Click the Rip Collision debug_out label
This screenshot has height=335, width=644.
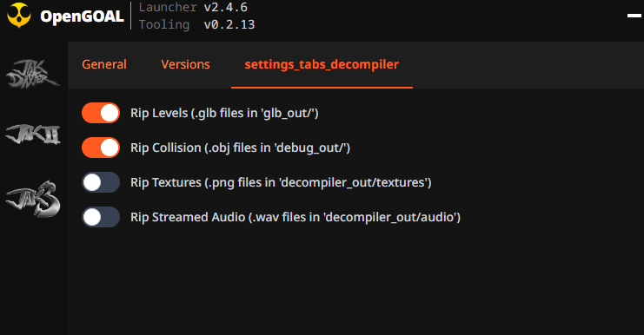coord(240,148)
